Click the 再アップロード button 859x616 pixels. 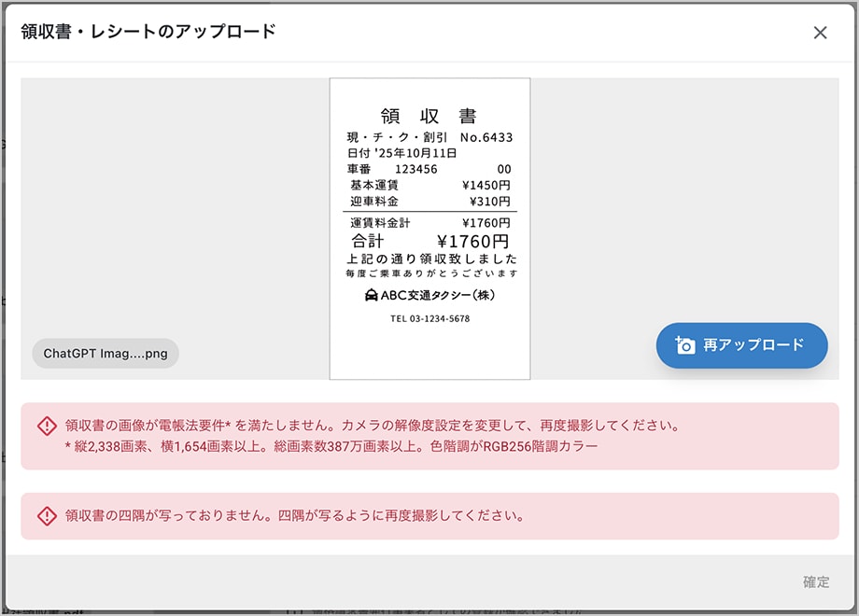click(x=741, y=345)
